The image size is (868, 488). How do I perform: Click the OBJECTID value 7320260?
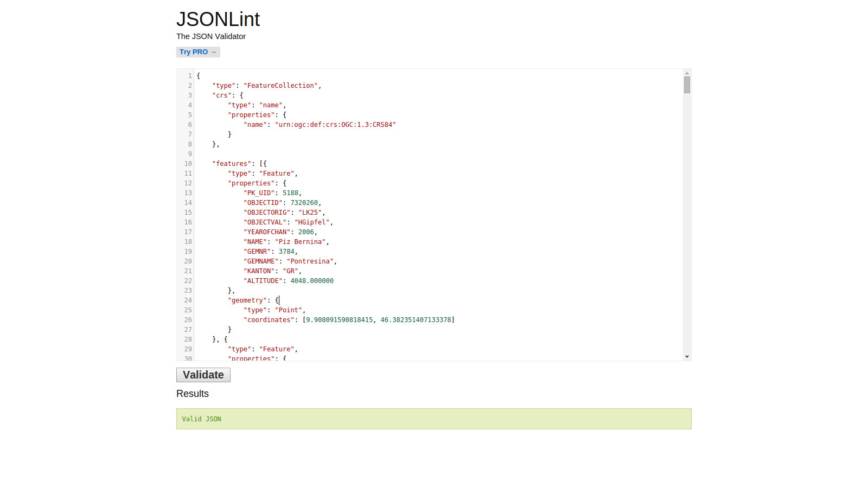304,203
